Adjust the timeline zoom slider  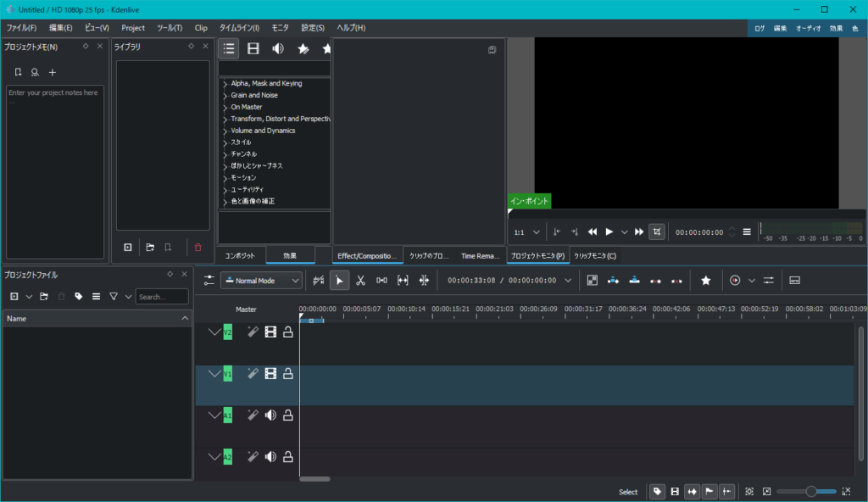(x=810, y=491)
